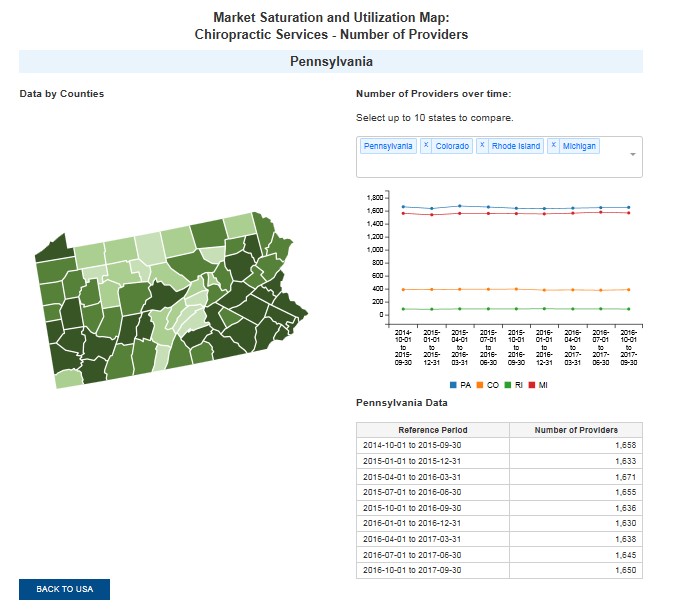Select the 2015-04-01 to 2016-03-31 table row
Screen dimensions: 692x613
[x=499, y=476]
